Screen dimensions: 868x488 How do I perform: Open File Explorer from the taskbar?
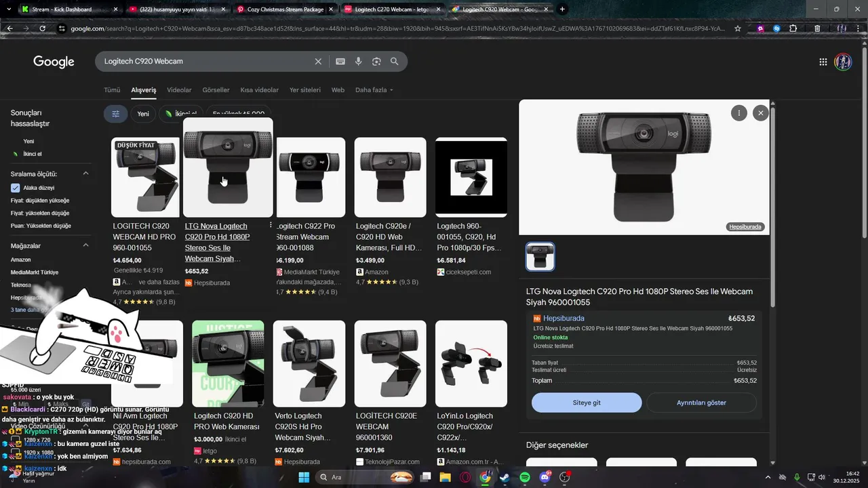coord(445,477)
